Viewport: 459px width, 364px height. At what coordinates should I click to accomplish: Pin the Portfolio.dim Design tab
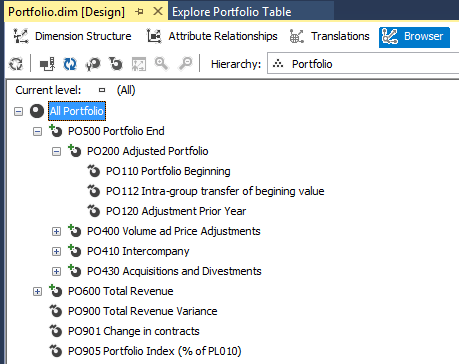pyautogui.click(x=139, y=12)
